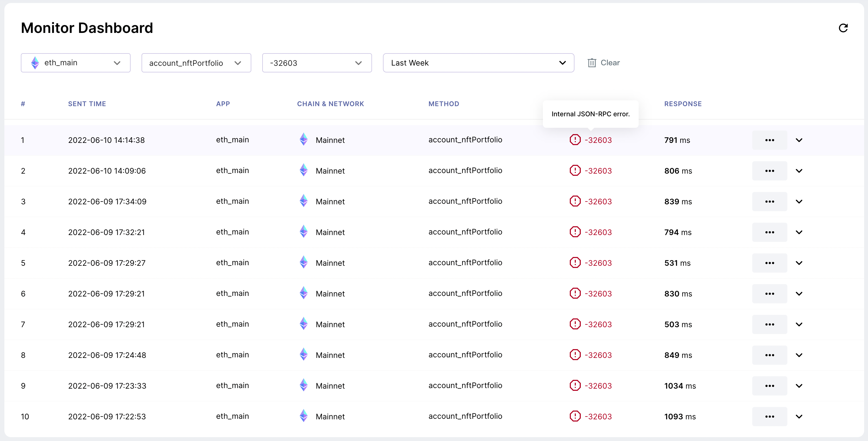868x441 pixels.
Task: Open the more options button for row 7
Action: click(x=769, y=324)
